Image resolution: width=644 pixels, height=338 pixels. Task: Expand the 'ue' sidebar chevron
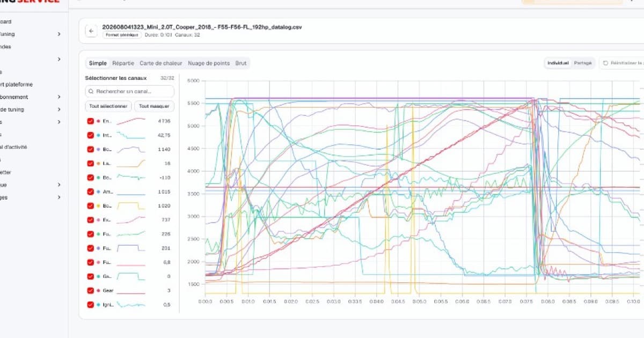[x=59, y=185]
